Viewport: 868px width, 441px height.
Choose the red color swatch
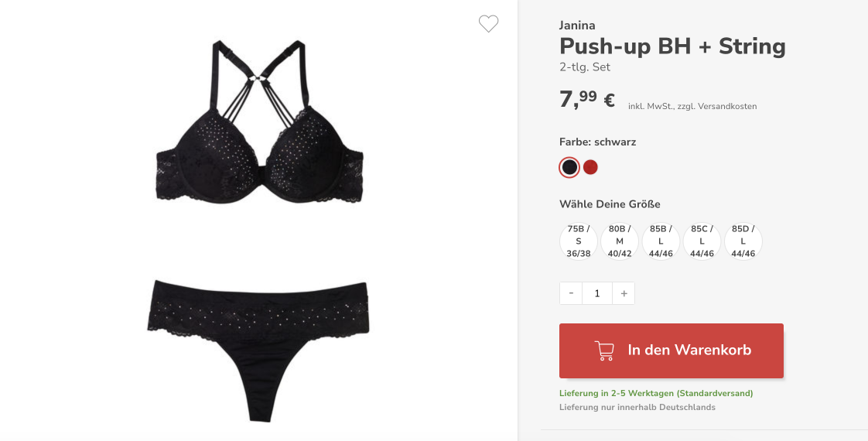(x=591, y=167)
